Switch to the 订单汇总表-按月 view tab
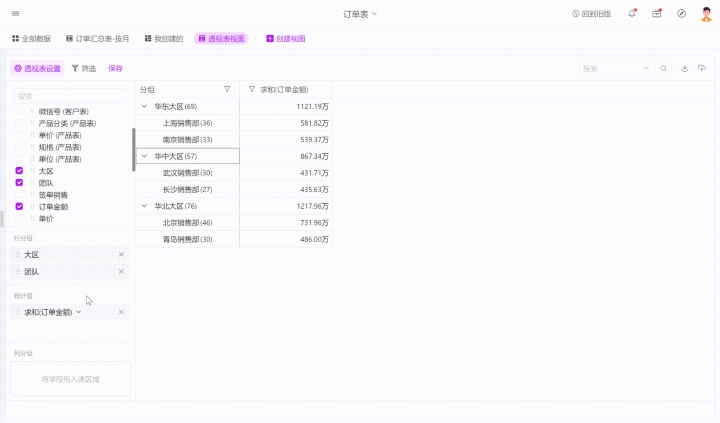 [x=97, y=38]
